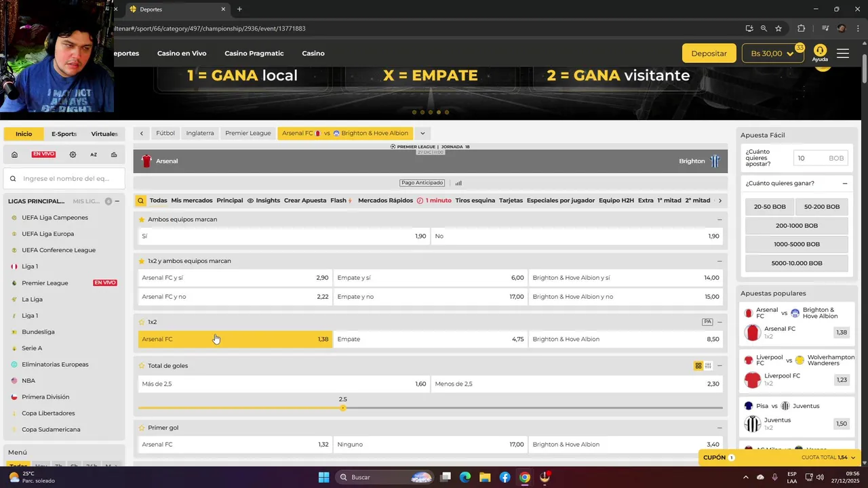Click the PA badge on 1x2 market
The image size is (868, 488).
pyautogui.click(x=707, y=322)
